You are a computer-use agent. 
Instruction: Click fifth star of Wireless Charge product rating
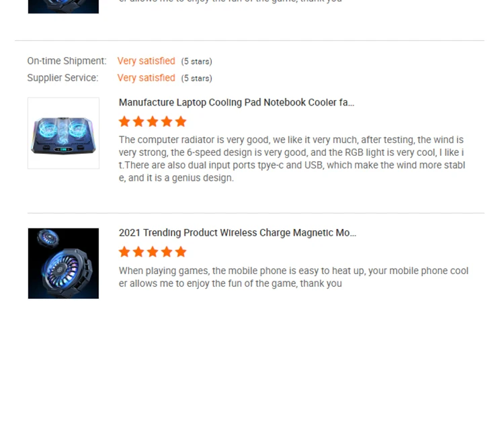tap(181, 252)
